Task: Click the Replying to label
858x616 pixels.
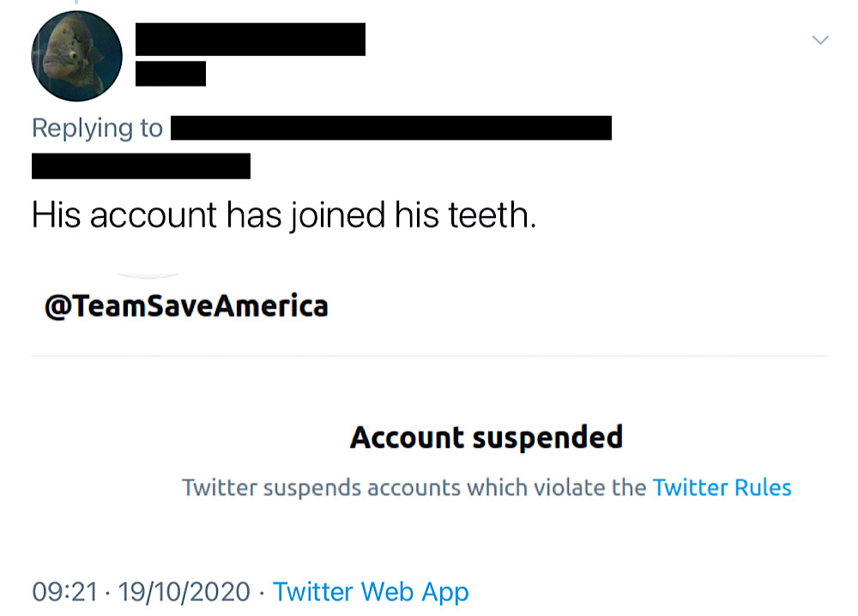Action: pyautogui.click(x=98, y=129)
